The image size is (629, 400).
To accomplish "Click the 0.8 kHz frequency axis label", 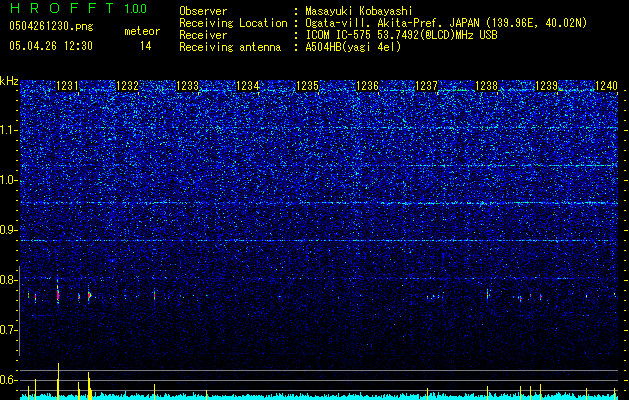I will [x=9, y=280].
